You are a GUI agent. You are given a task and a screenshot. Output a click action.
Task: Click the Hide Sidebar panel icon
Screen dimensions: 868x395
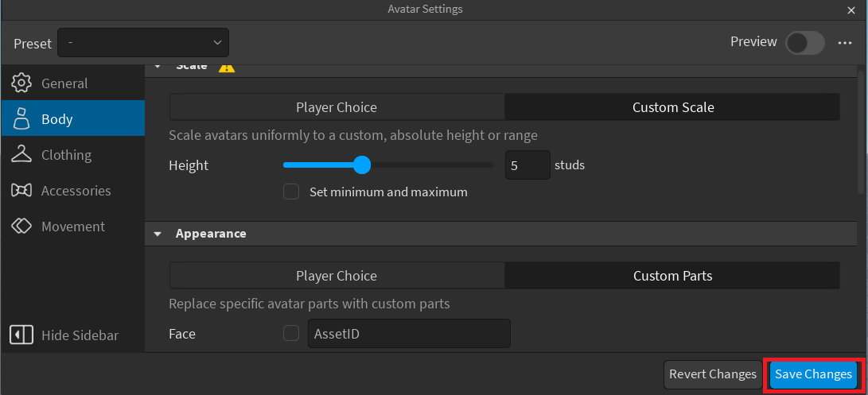coord(21,335)
